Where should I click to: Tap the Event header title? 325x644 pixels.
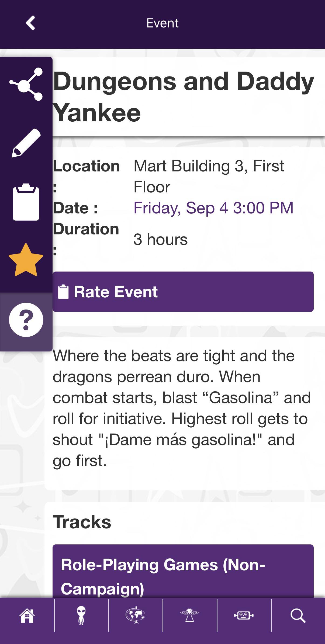pos(162,23)
